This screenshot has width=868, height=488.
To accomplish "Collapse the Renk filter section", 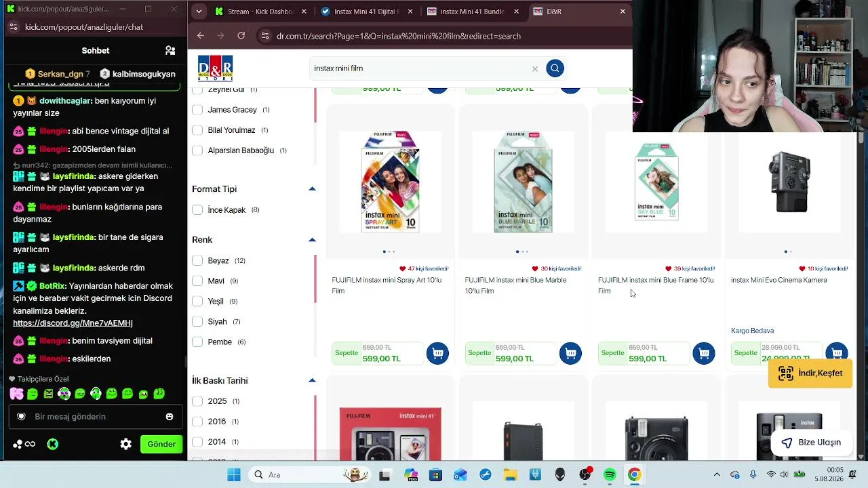I will pyautogui.click(x=312, y=239).
